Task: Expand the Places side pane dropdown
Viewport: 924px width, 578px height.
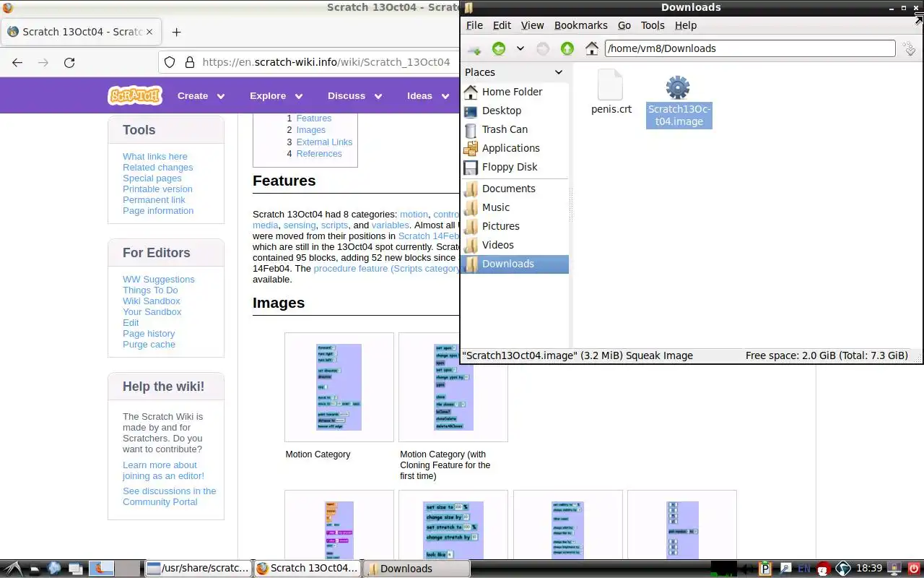Action: point(558,72)
